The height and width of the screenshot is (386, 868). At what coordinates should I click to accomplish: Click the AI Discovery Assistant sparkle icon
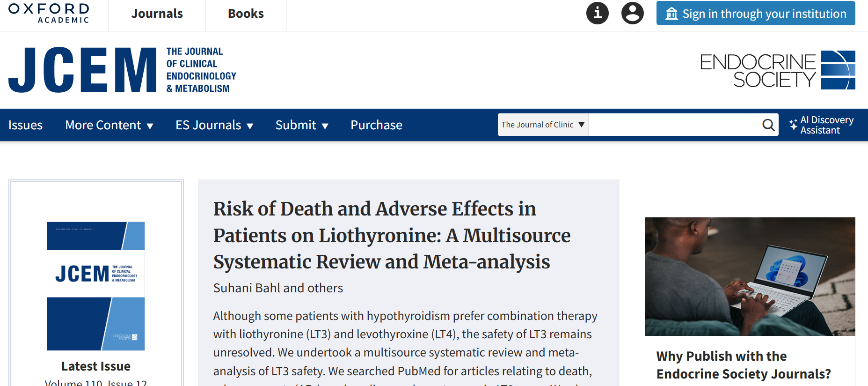(x=793, y=125)
